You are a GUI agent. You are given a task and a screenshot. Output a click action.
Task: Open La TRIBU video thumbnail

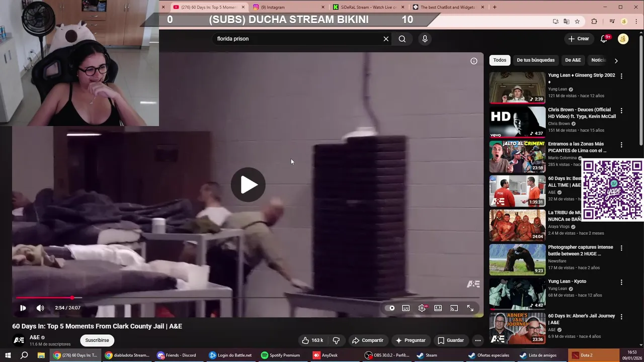click(517, 225)
